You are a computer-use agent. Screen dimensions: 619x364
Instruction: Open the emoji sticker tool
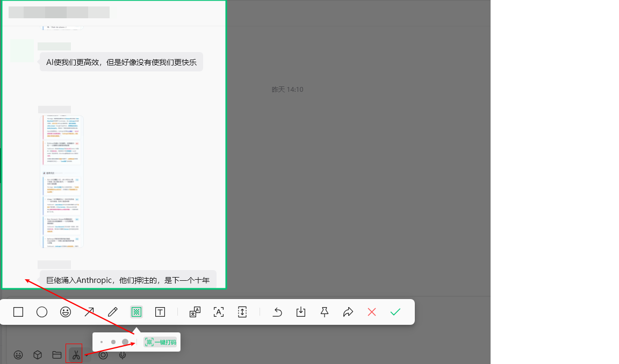pyautogui.click(x=66, y=312)
